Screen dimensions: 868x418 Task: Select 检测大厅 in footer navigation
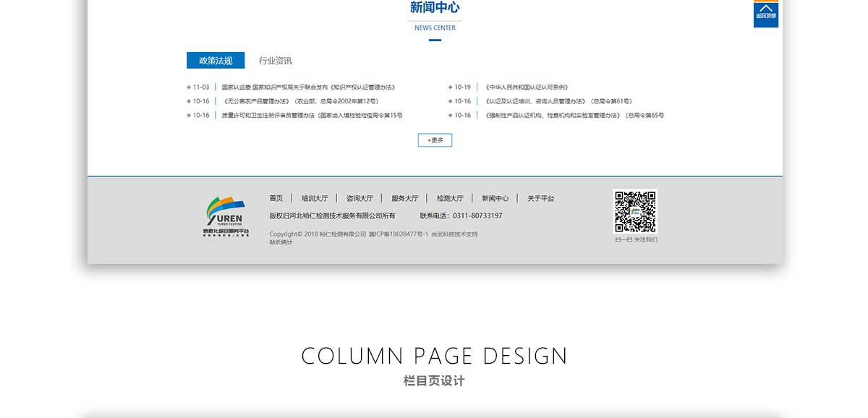pyautogui.click(x=450, y=198)
